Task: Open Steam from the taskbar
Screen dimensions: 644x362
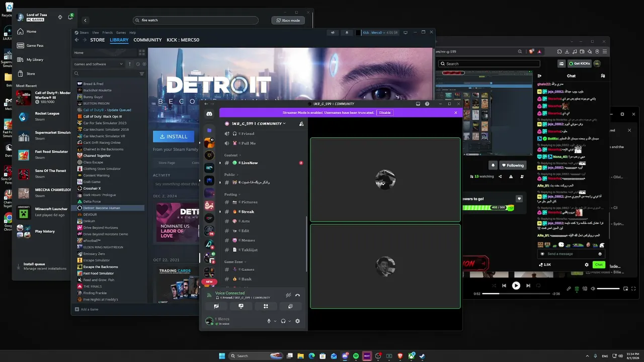Action: pos(422,356)
